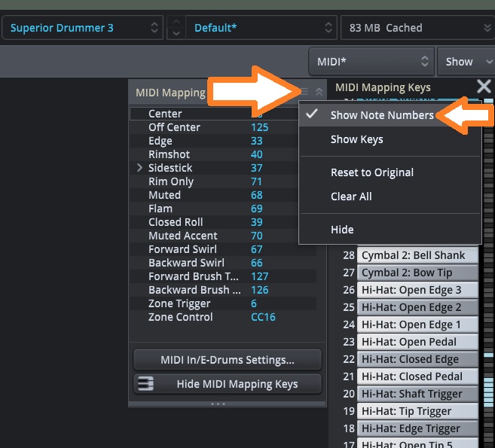Click the CC16 value for Zone Control
Viewport: 495px width, 448px height.
coord(263,317)
